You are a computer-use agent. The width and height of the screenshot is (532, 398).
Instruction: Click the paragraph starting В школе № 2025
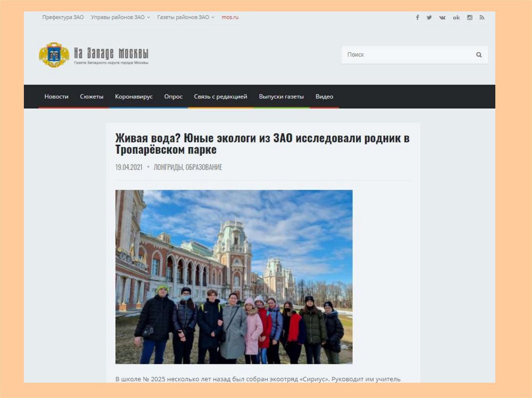pyautogui.click(x=258, y=379)
